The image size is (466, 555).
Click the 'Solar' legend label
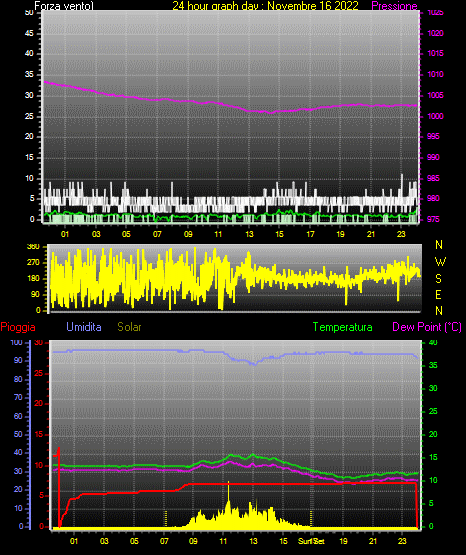click(x=130, y=327)
